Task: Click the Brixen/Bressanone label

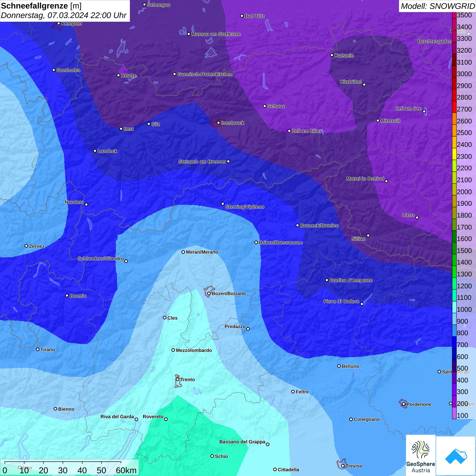Action: [x=280, y=242]
